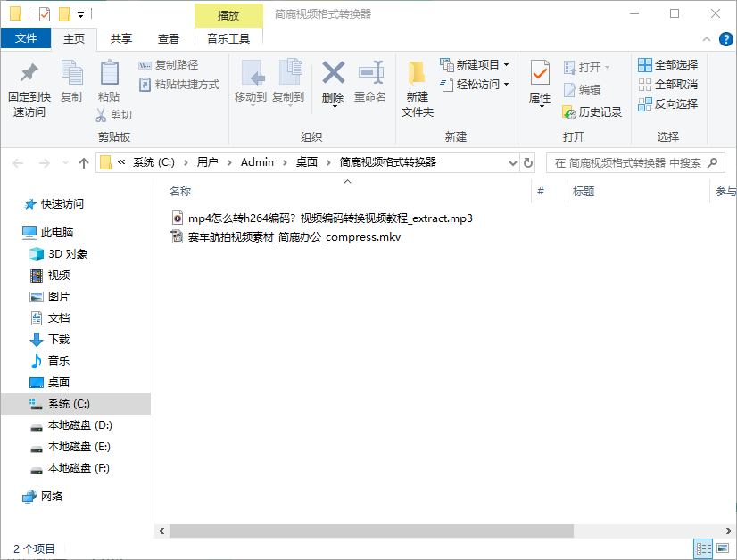Open the 文件 (File) menu
The image size is (737, 560).
(x=26, y=39)
